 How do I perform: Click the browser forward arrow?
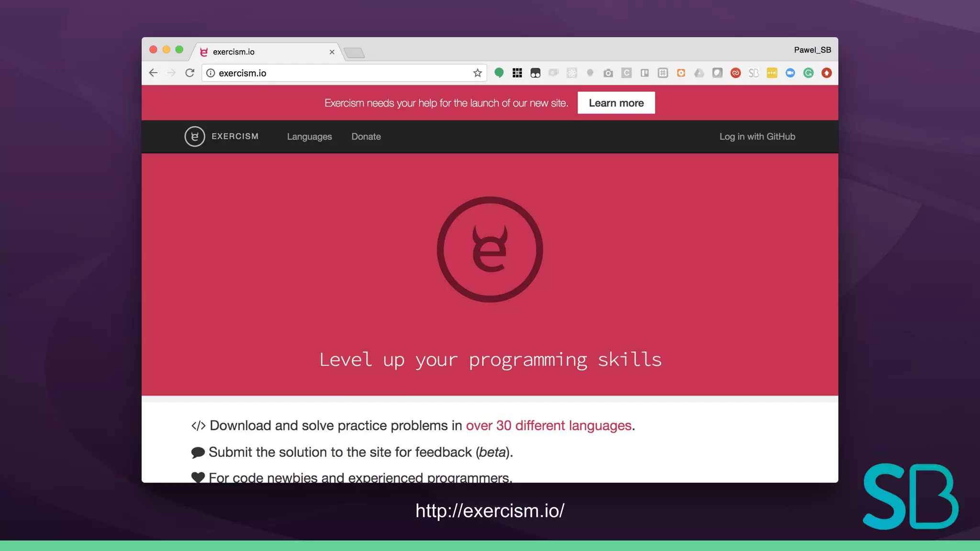[x=171, y=73]
